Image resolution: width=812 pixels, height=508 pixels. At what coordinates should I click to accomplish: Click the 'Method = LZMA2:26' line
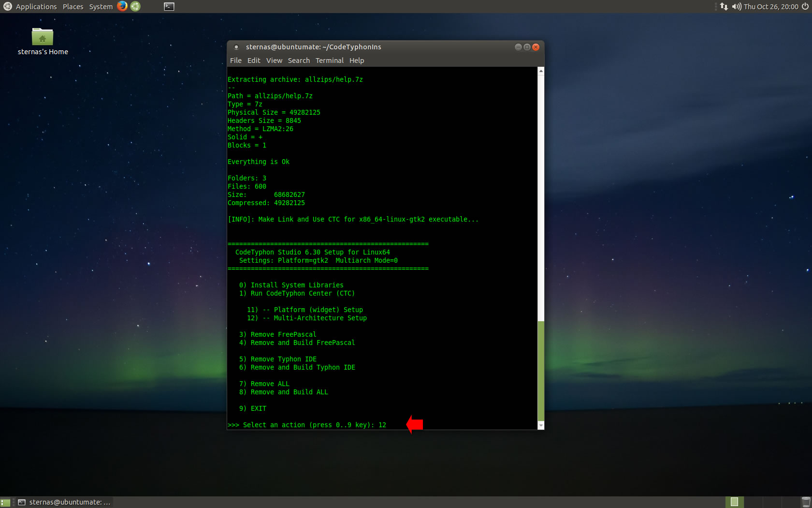pos(261,129)
